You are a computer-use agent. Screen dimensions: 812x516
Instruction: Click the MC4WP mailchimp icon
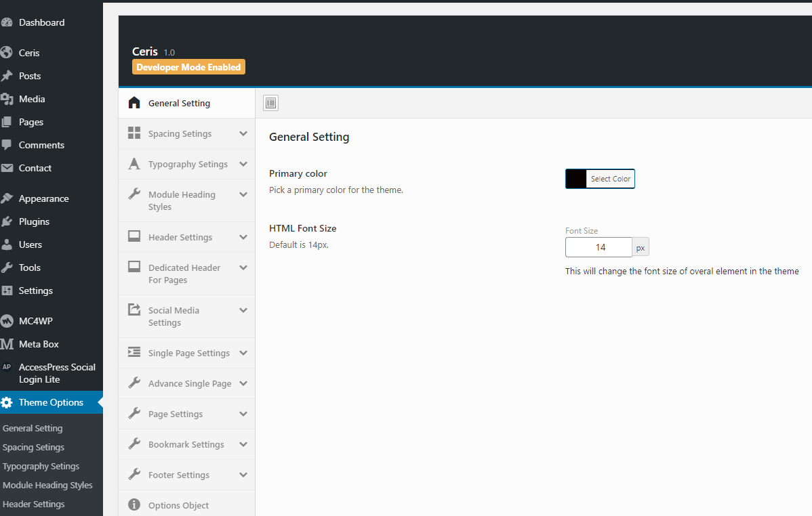click(7, 321)
